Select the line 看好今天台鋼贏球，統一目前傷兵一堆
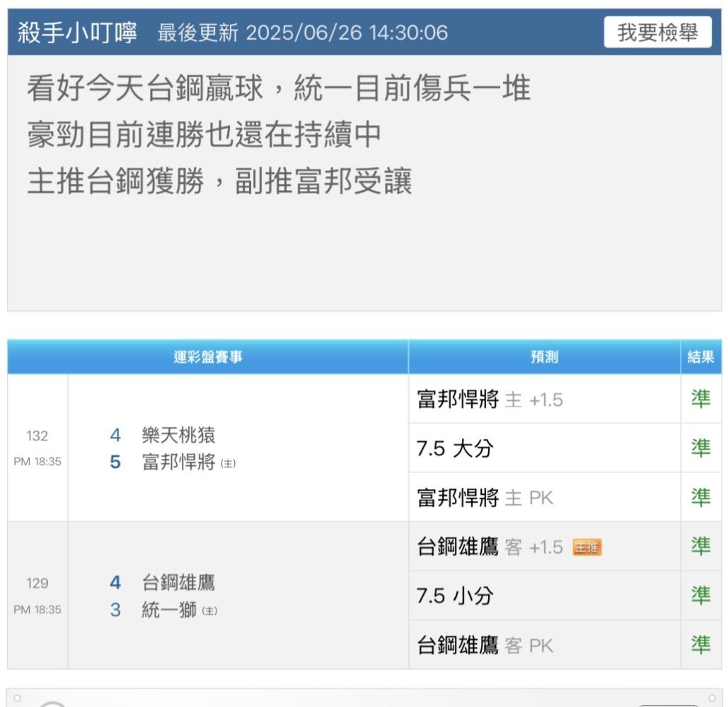Viewport: 728px width, 707px height. coord(279,88)
